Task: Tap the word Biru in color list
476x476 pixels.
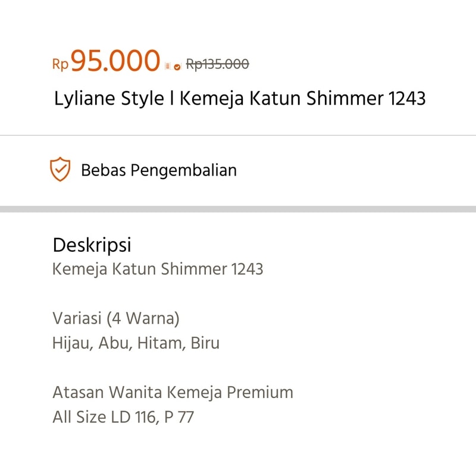Action: 205,343
